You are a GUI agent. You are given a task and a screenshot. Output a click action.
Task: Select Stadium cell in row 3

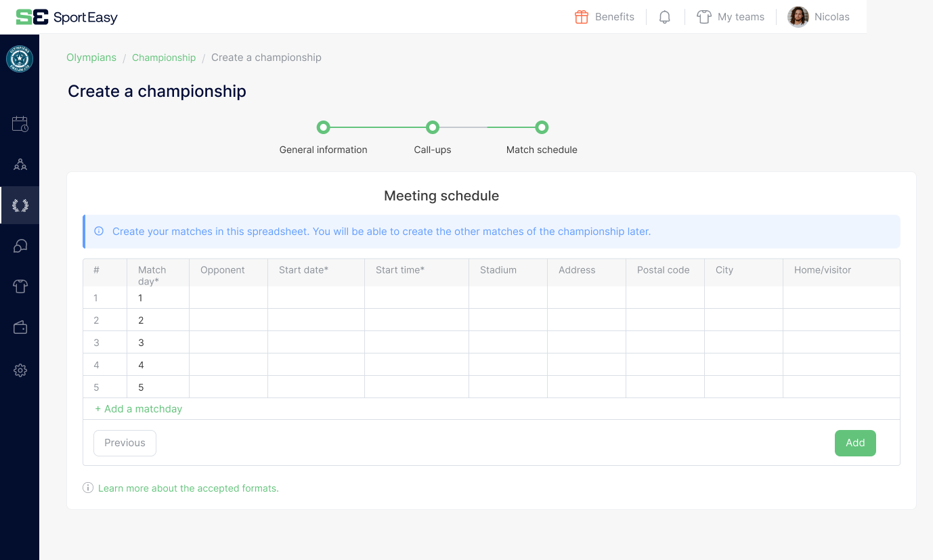tap(508, 343)
